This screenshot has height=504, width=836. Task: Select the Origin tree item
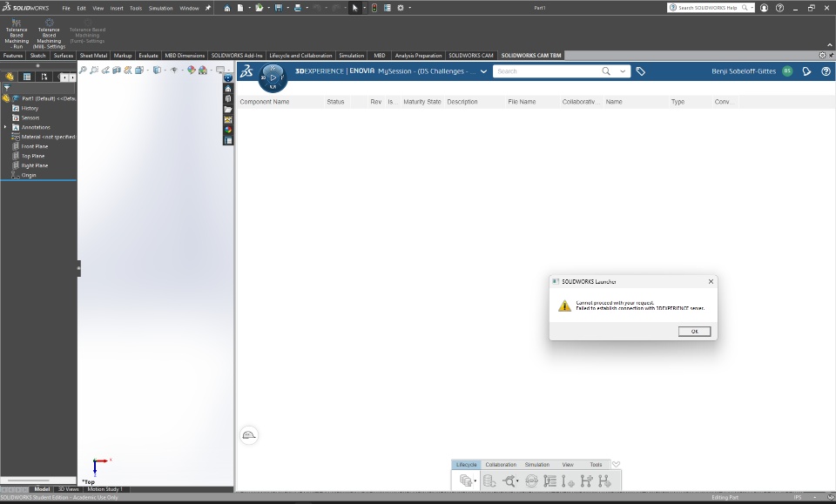(x=29, y=175)
